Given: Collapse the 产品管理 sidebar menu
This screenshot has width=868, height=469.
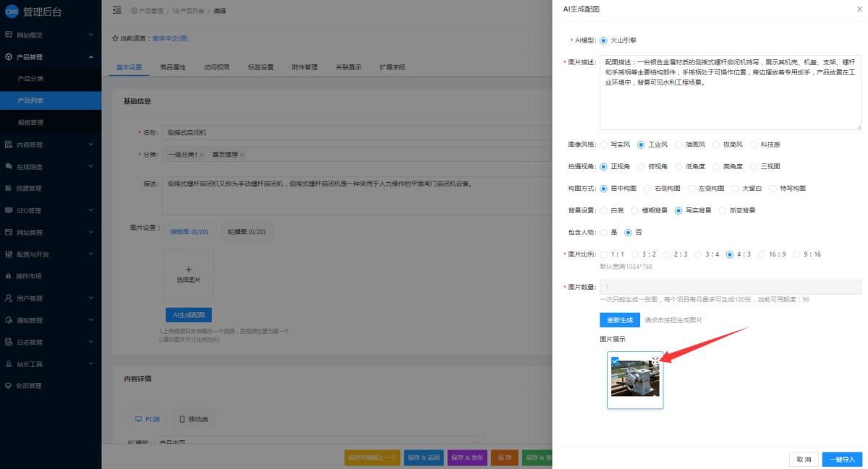Looking at the screenshot, I should [90, 57].
